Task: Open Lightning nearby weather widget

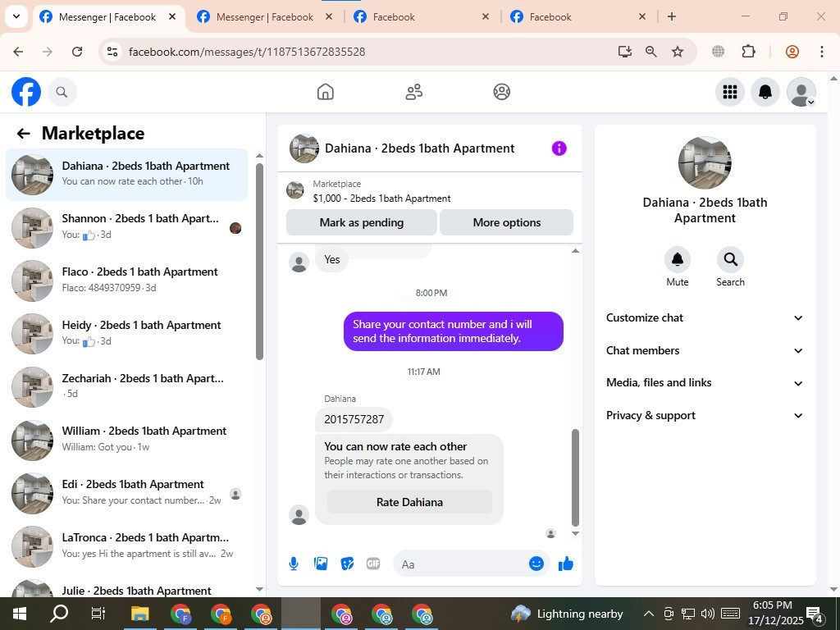Action: [567, 614]
